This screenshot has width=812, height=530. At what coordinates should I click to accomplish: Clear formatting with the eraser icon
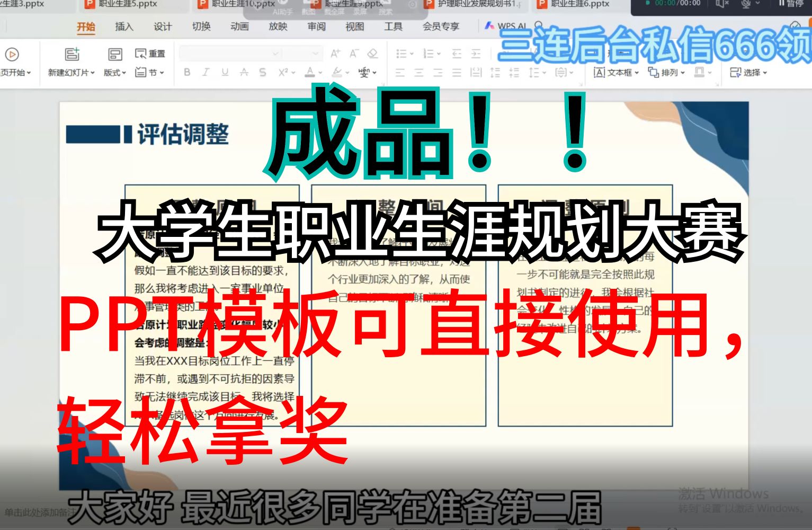372,54
